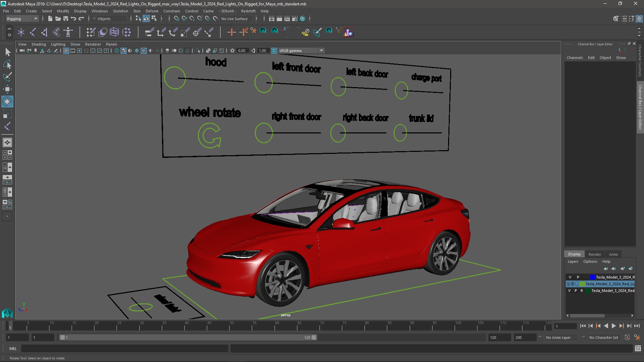Create a new display layer
644x362 pixels.
pyautogui.click(x=623, y=268)
